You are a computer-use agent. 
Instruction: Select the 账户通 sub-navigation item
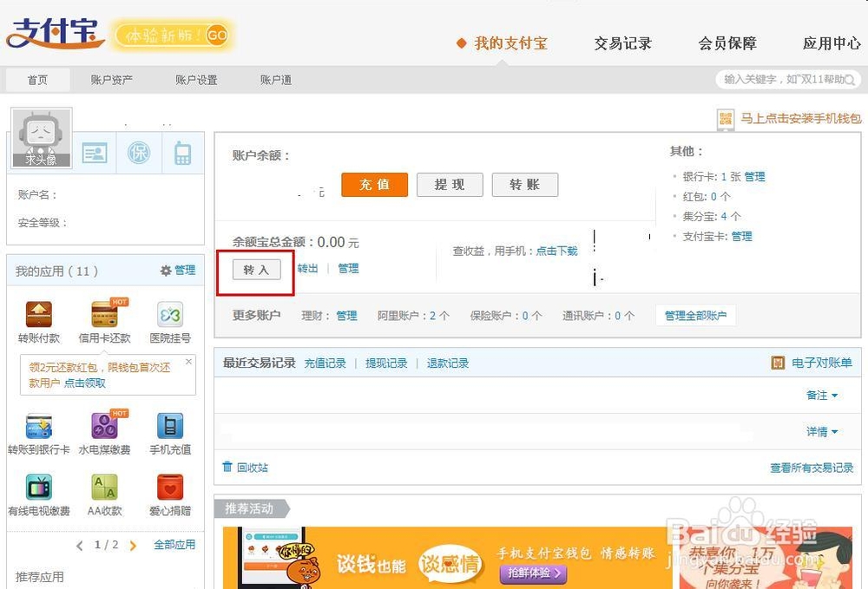point(276,80)
